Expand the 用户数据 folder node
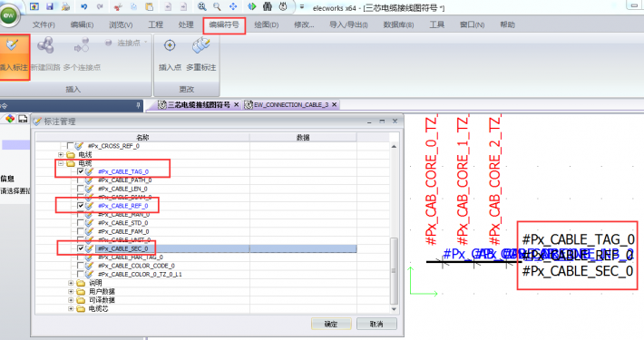Screen dimensions: 644x340 click(71, 291)
